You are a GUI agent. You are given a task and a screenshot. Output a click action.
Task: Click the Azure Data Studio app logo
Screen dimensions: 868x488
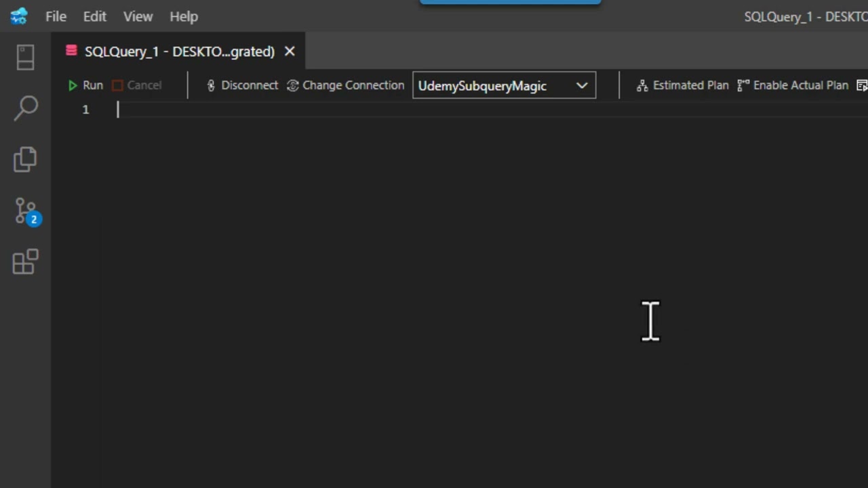click(18, 16)
